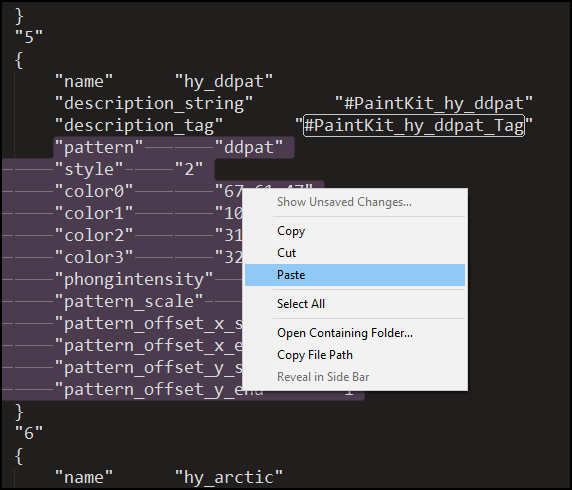Click the "#PaintKit_hy_ddpat" description string value
The width and height of the screenshot is (572, 490).
click(x=434, y=103)
